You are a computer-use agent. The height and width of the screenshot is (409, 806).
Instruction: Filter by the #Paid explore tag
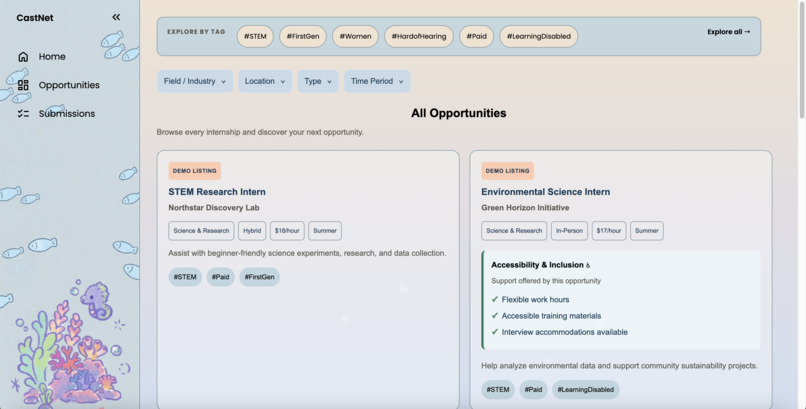coord(477,36)
